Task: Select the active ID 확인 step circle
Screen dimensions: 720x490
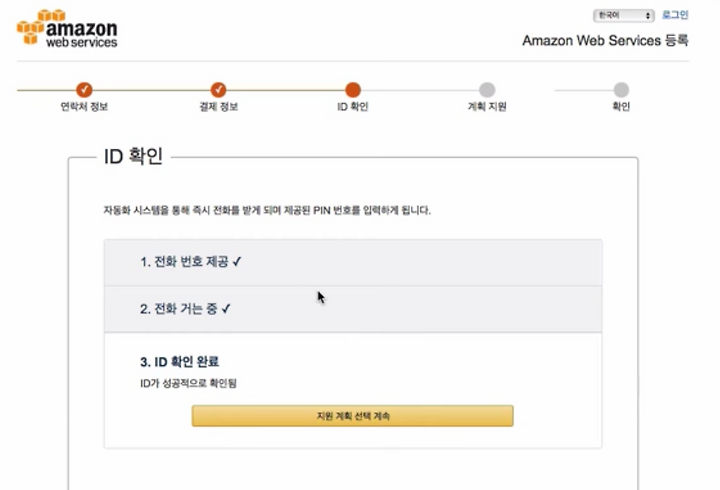Action: [x=353, y=90]
